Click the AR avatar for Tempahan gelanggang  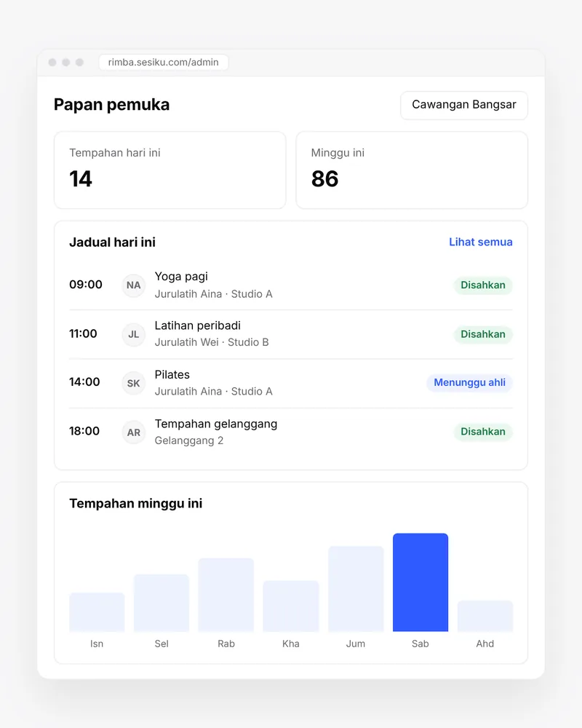[x=134, y=432]
